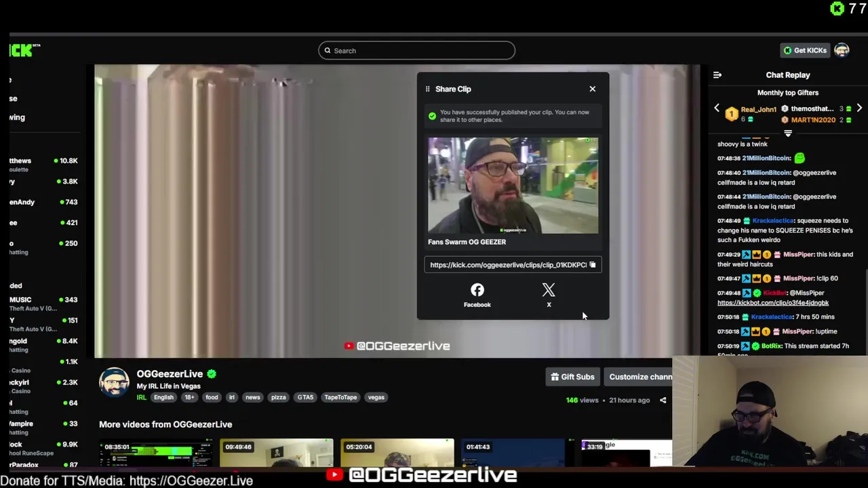Image resolution: width=868 pixels, height=488 pixels.
Task: Open the sidebar channel with 743 viewers
Action: click(43, 202)
